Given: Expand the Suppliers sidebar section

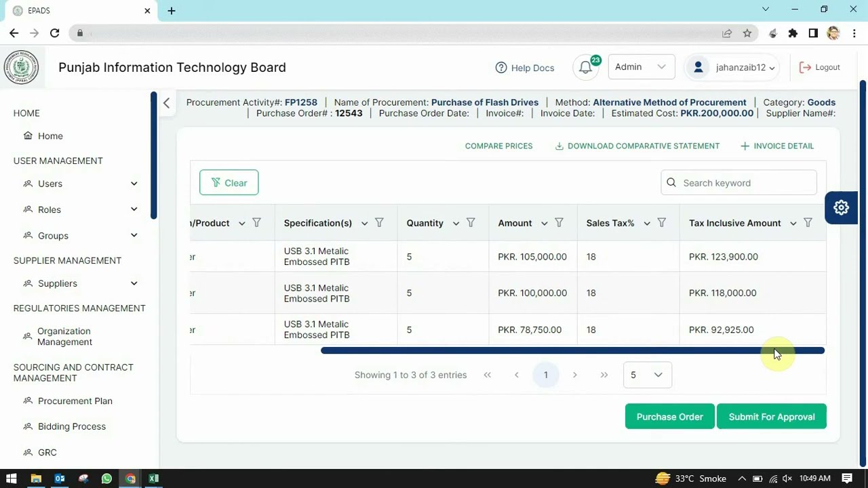Looking at the screenshot, I should (134, 283).
